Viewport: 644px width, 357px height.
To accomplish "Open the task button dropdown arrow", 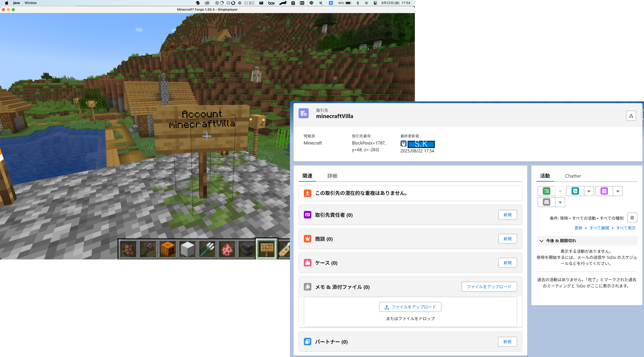I will pyautogui.click(x=560, y=191).
